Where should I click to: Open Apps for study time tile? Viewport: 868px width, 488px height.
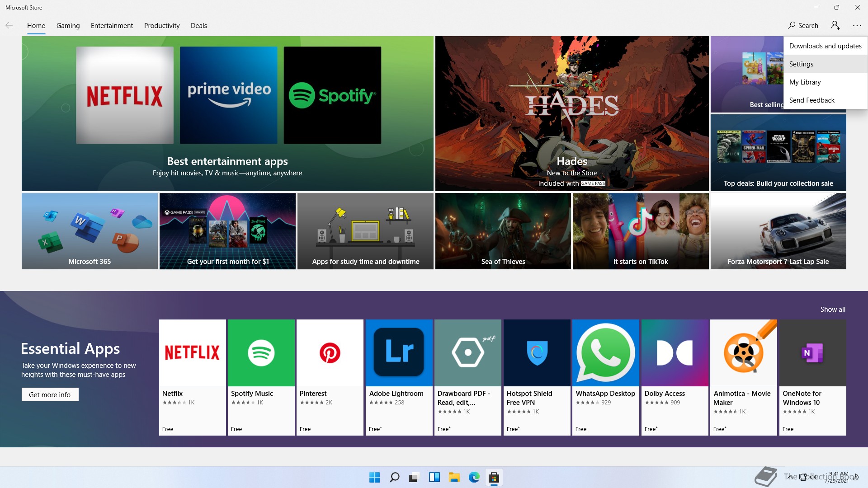coord(365,231)
